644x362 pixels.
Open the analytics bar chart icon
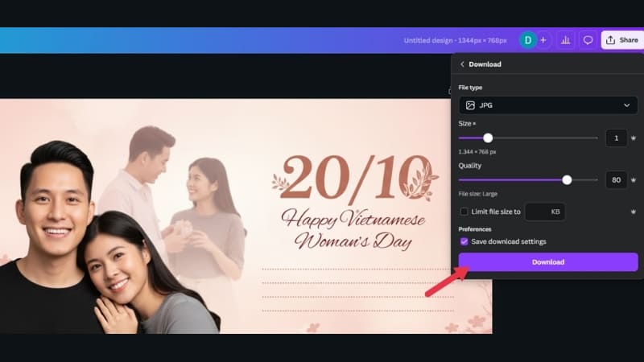point(565,40)
